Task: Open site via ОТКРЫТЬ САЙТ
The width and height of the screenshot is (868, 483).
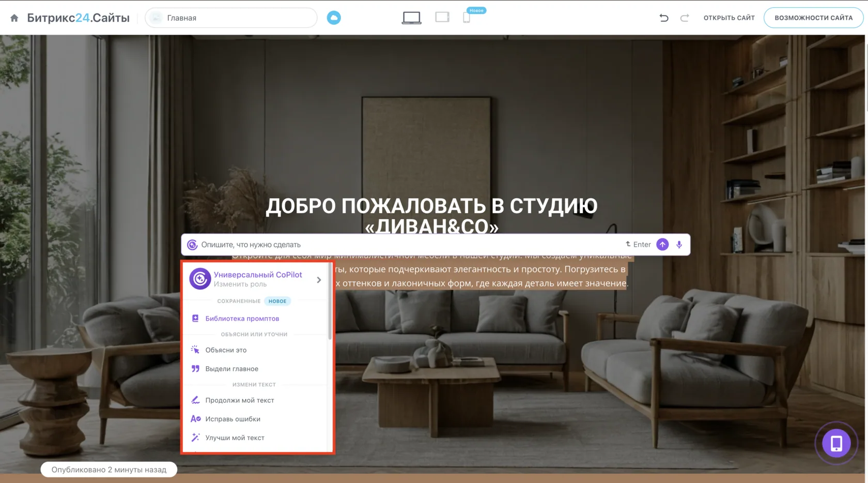Action: (729, 18)
